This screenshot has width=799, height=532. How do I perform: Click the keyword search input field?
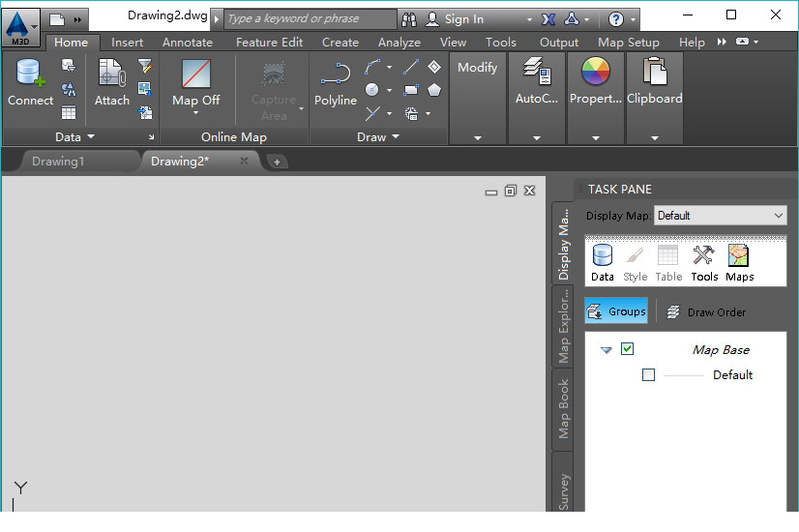click(311, 19)
